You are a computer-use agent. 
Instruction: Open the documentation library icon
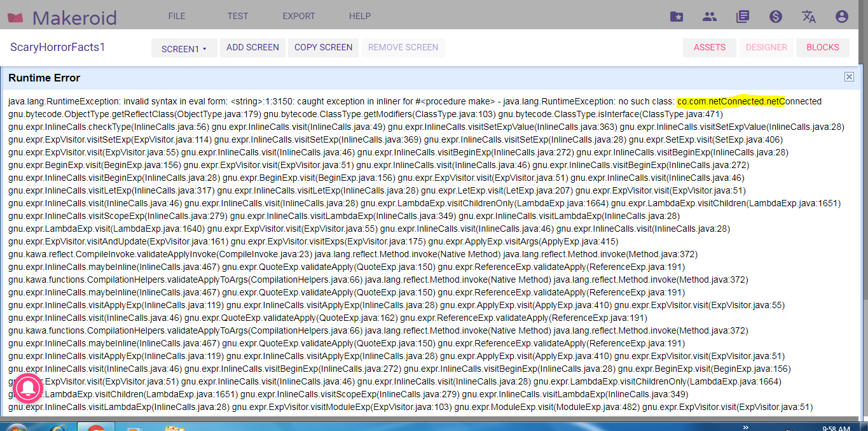pos(743,17)
